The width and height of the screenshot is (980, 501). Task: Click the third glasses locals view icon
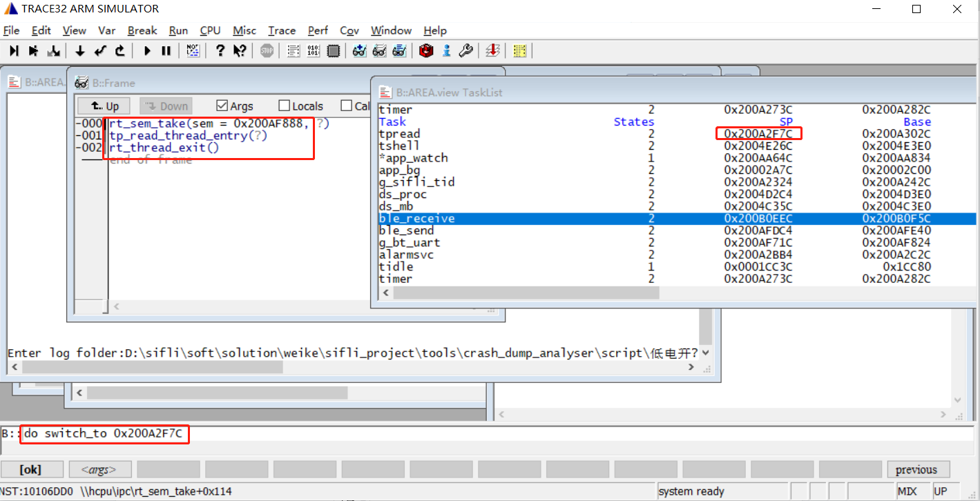click(399, 50)
